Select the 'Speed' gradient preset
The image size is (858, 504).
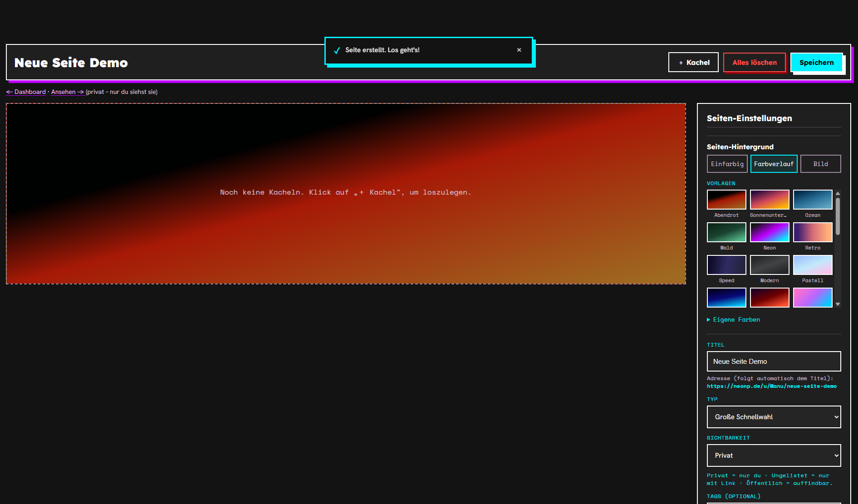pos(726,265)
